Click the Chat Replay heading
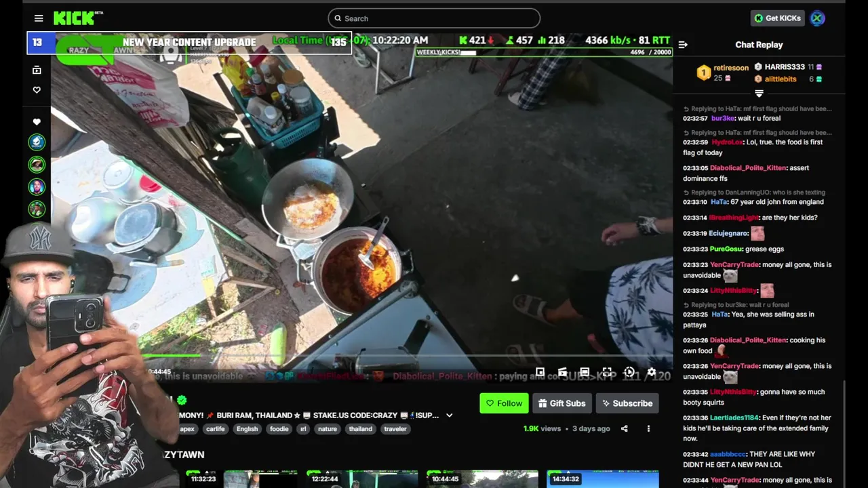 click(x=759, y=45)
